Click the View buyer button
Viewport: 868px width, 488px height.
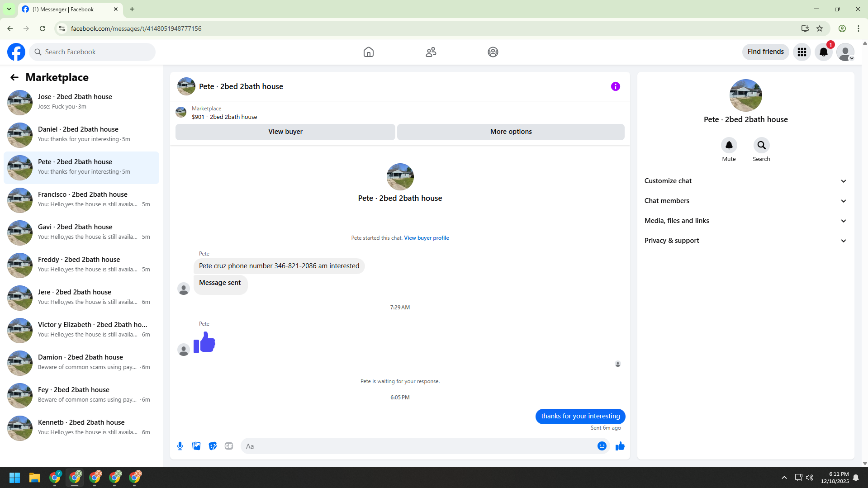(285, 132)
